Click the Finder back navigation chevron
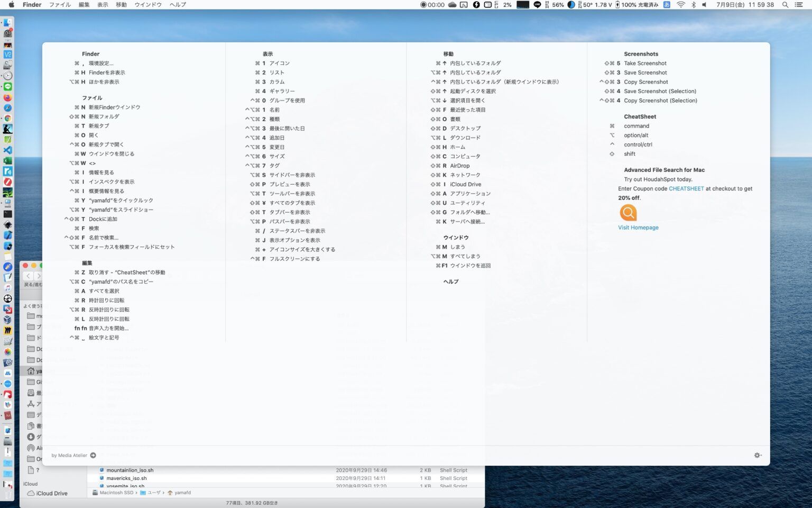Image resolution: width=812 pixels, height=508 pixels. [28, 276]
